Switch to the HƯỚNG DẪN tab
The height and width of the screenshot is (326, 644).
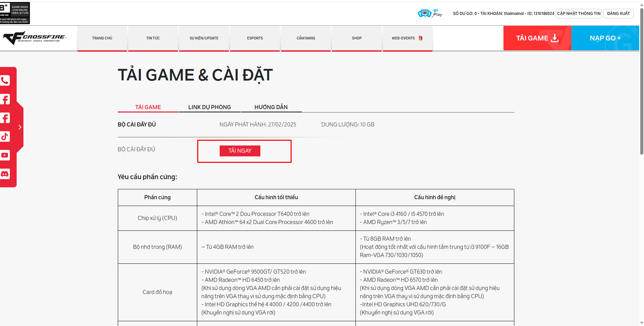click(x=271, y=107)
